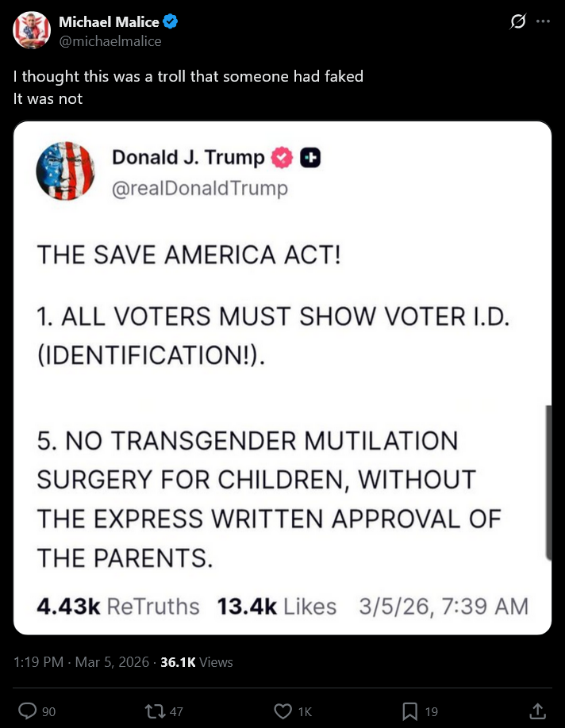Open the embedded Truth Social screenshot image
Image resolution: width=565 pixels, height=728 pixels.
(x=282, y=377)
